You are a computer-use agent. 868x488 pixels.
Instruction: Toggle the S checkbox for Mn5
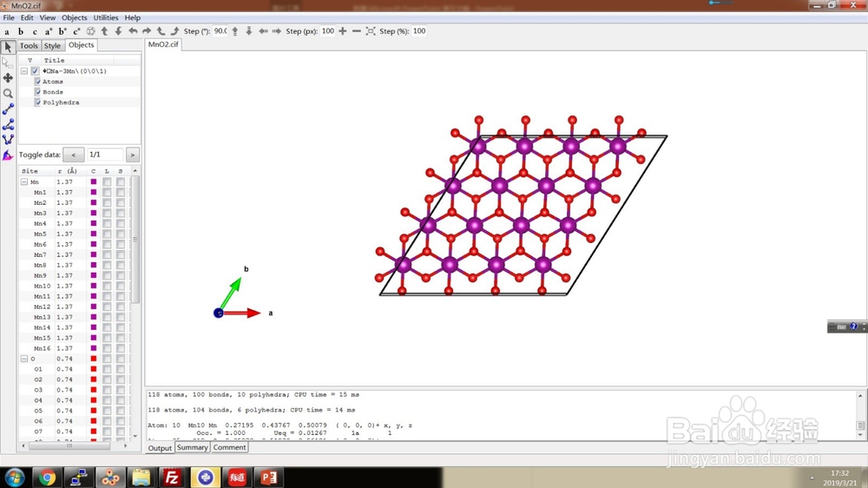click(x=120, y=234)
